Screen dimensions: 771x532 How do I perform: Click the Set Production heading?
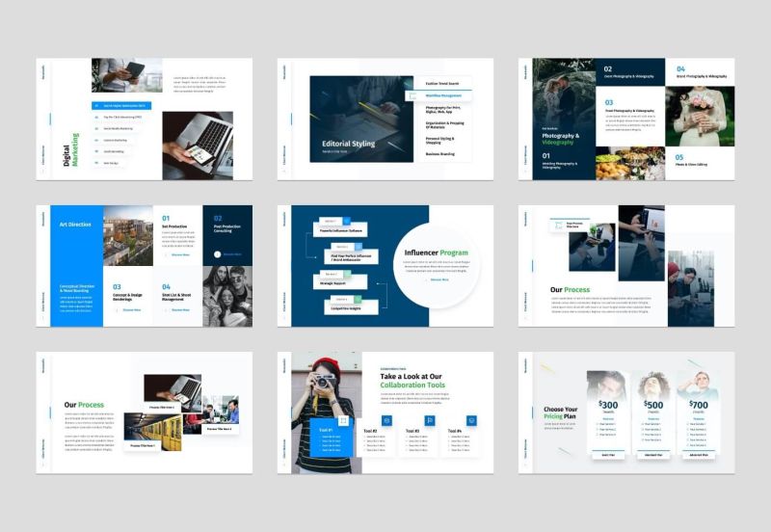(174, 226)
